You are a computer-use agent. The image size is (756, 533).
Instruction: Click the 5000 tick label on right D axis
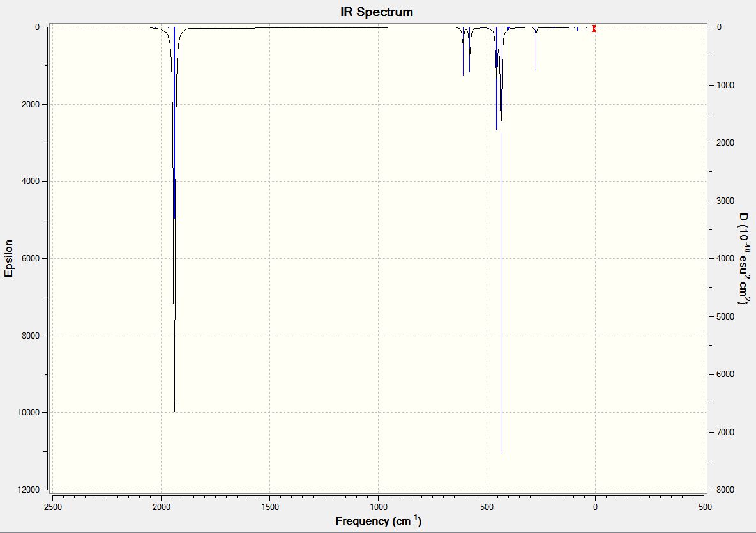pyautogui.click(x=725, y=316)
